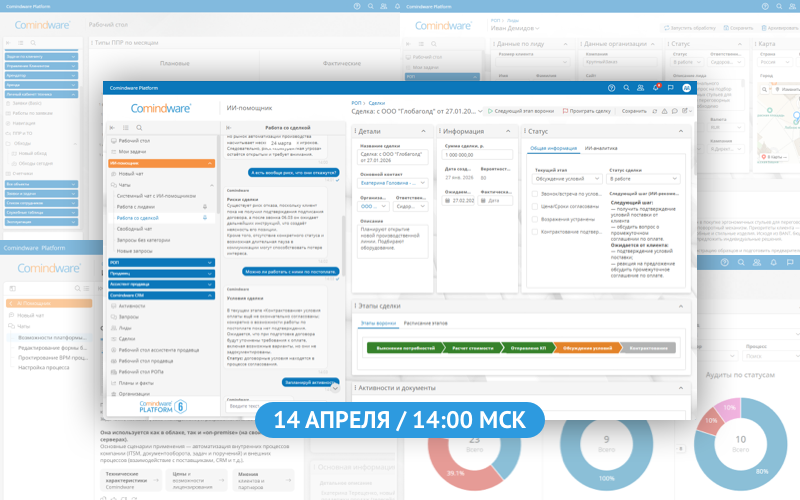Open the user avatar in the front window header
The height and width of the screenshot is (500, 800).
tap(687, 88)
